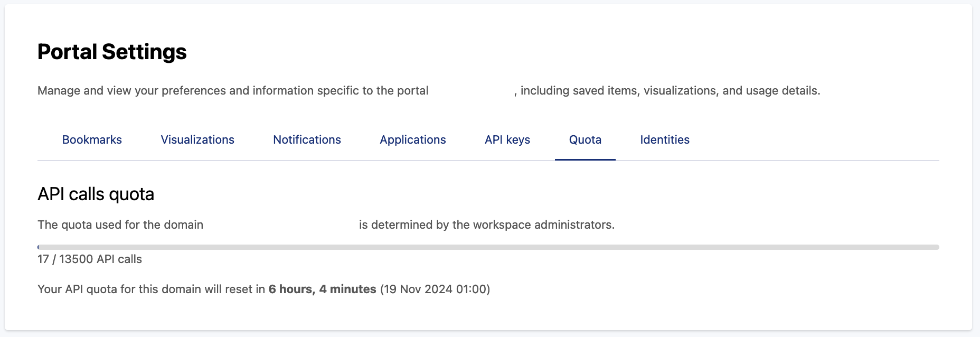
Task: Open the API keys tab
Action: (507, 140)
